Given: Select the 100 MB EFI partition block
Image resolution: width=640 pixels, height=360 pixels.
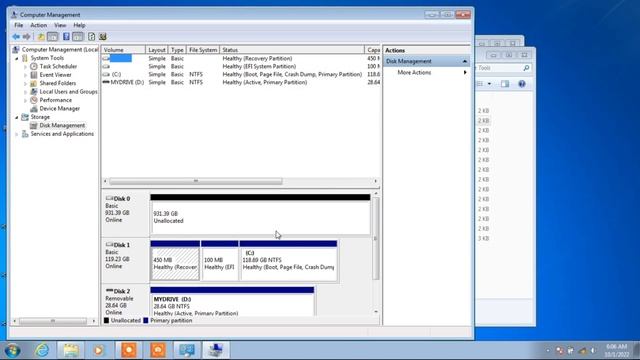Looking at the screenshot, I should tap(220, 261).
